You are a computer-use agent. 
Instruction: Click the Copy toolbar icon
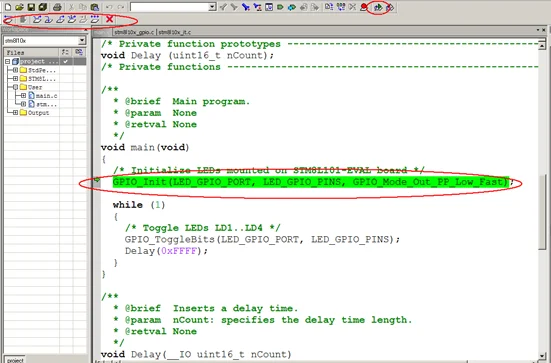pyautogui.click(x=83, y=7)
